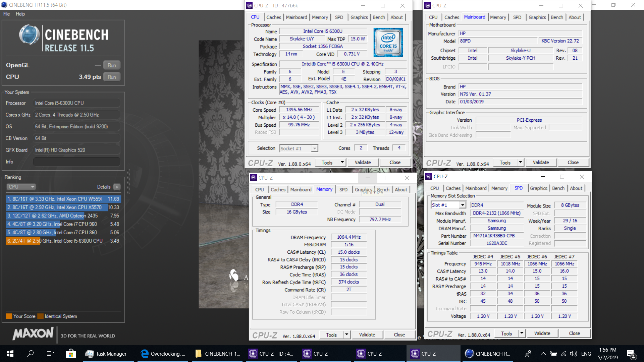
Task: Launch Microsoft Store from the taskbar
Action: tap(71, 354)
